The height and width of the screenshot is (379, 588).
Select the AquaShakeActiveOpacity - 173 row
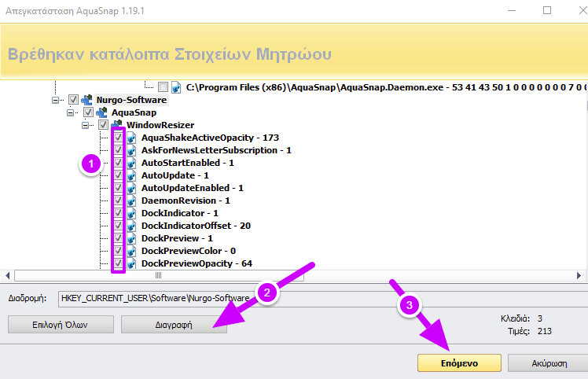pos(210,138)
